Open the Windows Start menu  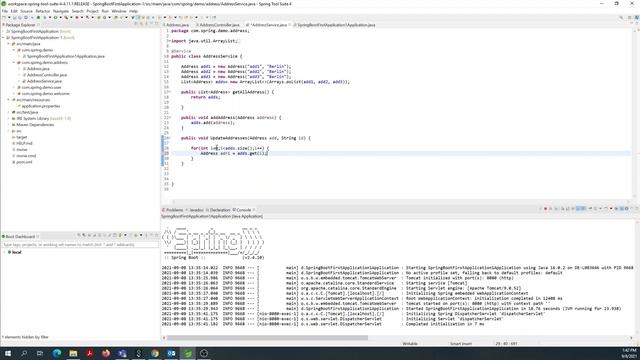tap(8, 353)
